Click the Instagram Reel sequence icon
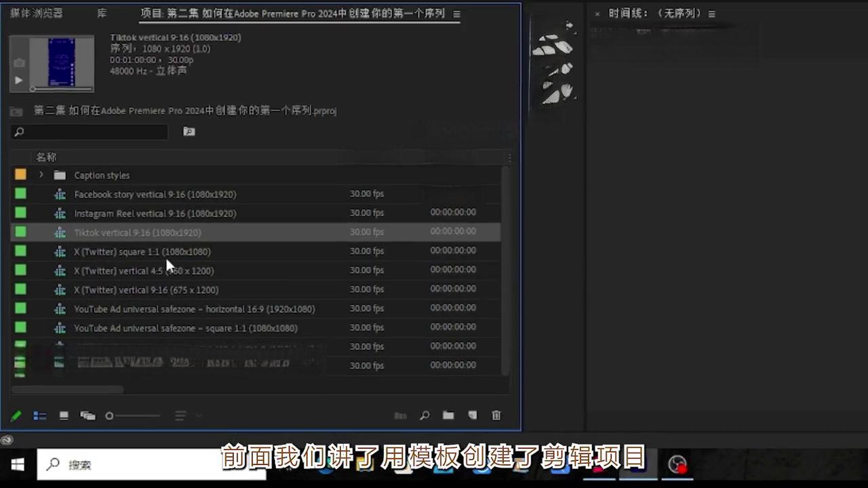The height and width of the screenshot is (488, 868). point(60,213)
